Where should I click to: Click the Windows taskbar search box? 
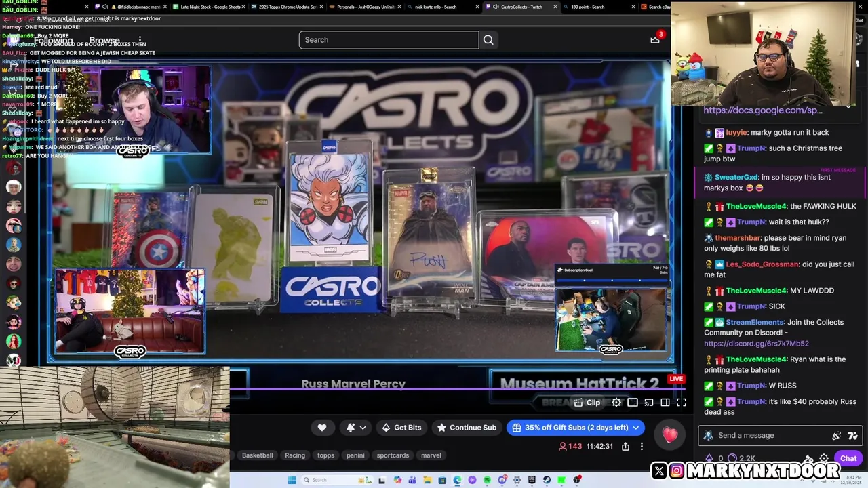point(337,480)
